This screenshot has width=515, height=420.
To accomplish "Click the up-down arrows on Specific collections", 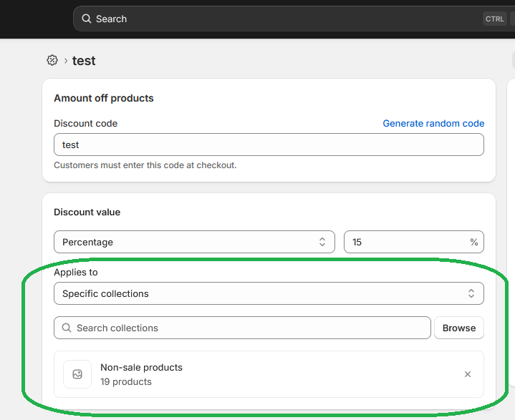I will [x=471, y=293].
